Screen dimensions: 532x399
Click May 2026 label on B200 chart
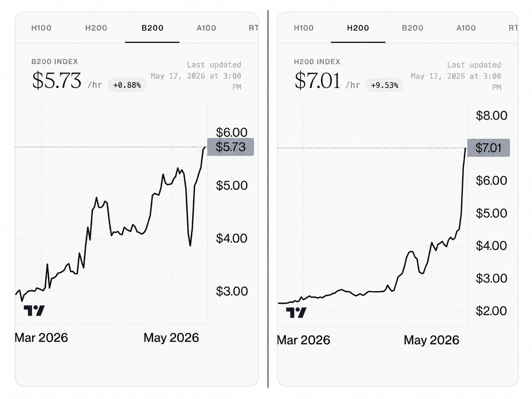click(171, 338)
